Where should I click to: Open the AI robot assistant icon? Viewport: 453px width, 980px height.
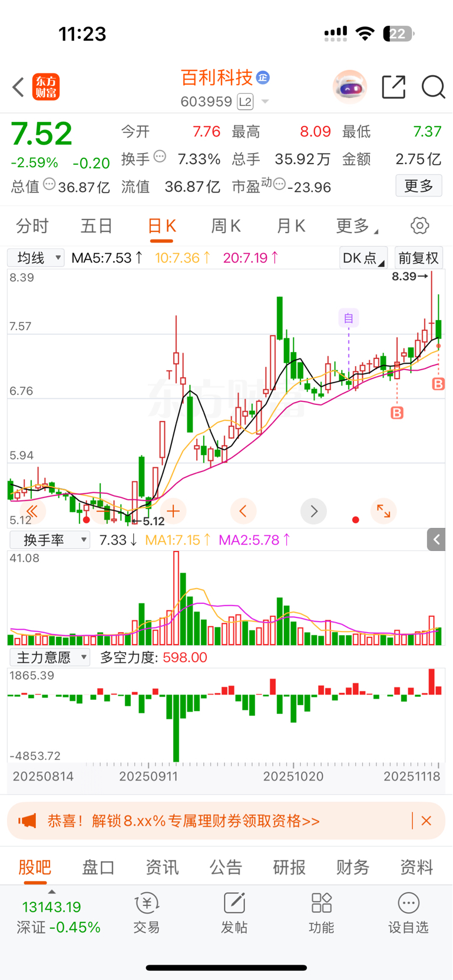point(350,87)
